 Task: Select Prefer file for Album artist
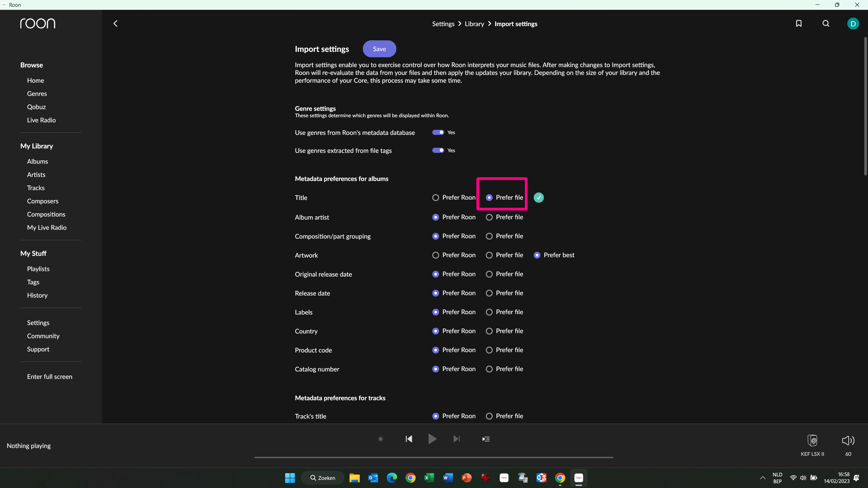[x=489, y=217]
